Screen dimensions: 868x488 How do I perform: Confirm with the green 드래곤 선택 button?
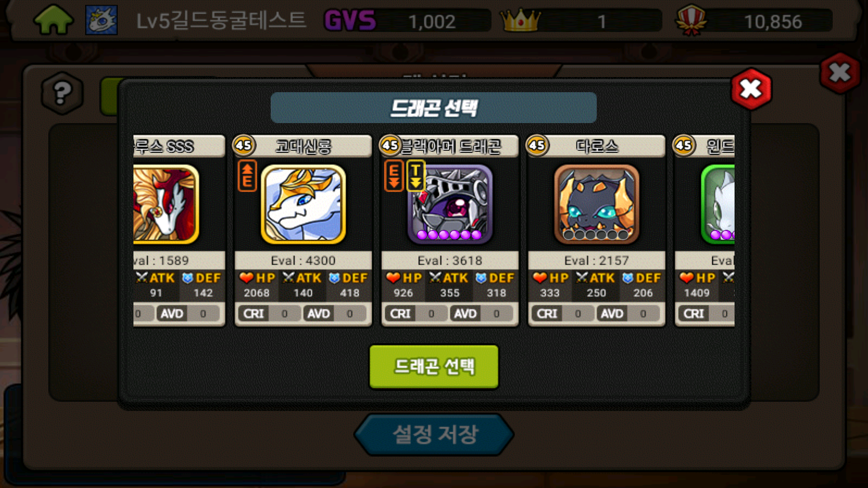[434, 367]
